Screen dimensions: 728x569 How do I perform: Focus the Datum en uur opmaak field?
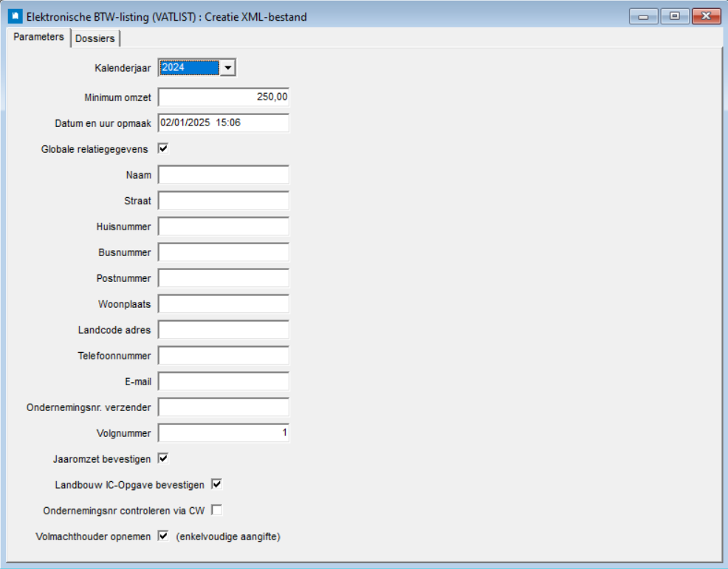(x=224, y=123)
